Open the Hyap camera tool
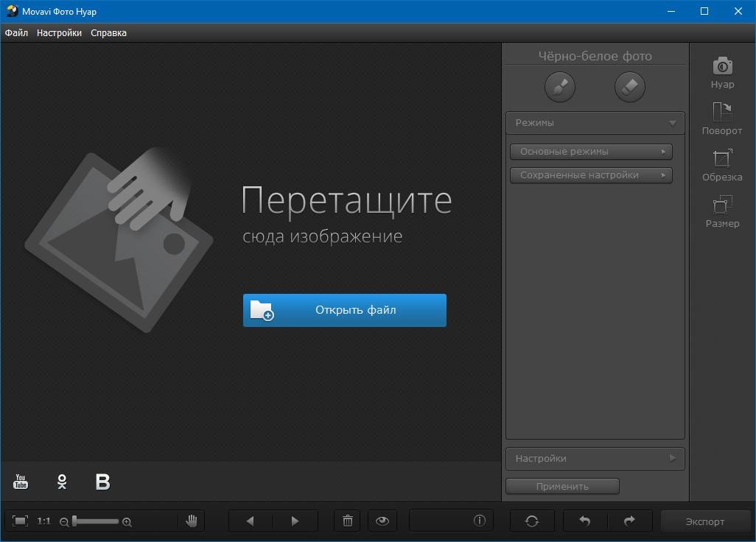Viewport: 756px width, 542px height. [x=722, y=73]
